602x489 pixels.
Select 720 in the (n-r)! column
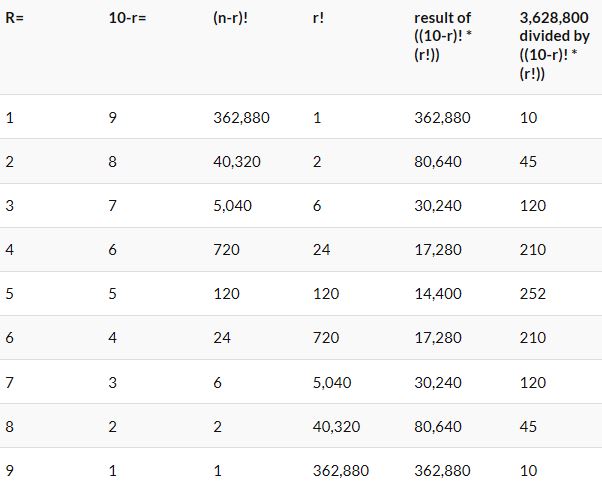(x=226, y=250)
